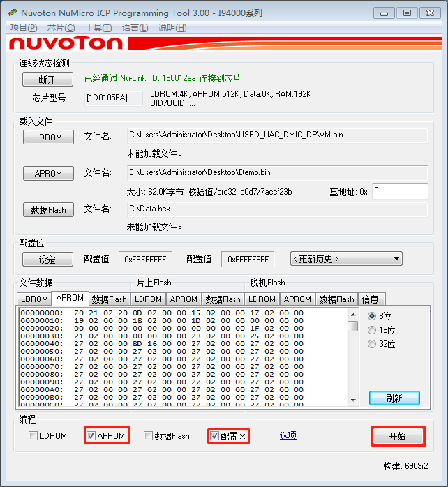Click the application icon in title bar
Viewport: 448px width, 487px height.
pyautogui.click(x=12, y=13)
